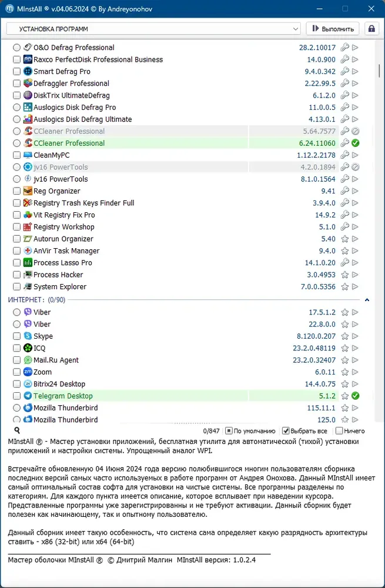
Task: Click green checkmark icon on Telegram Desktop row
Action: [356, 396]
